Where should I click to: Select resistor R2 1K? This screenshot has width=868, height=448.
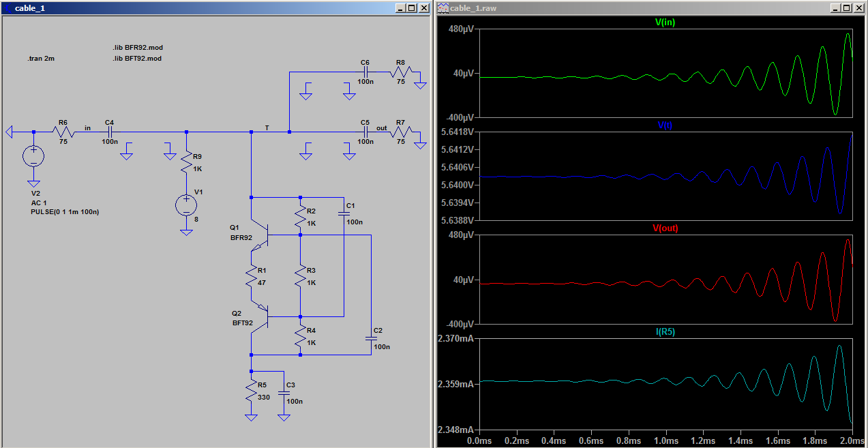[x=300, y=217]
